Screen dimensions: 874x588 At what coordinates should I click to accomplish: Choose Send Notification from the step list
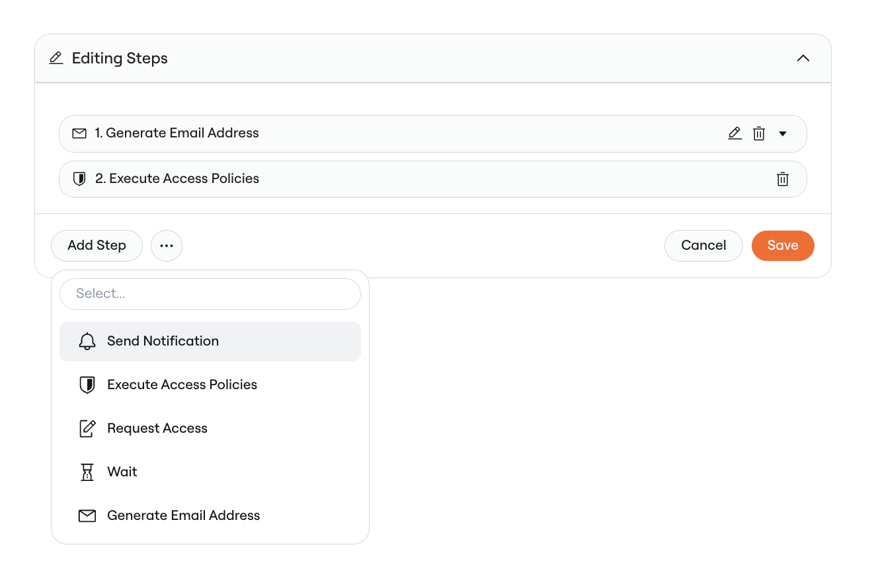pos(163,342)
